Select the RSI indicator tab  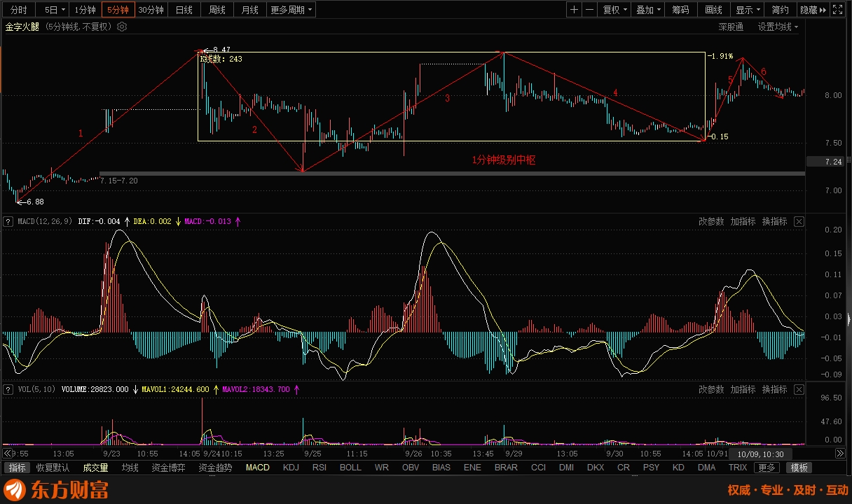[319, 468]
